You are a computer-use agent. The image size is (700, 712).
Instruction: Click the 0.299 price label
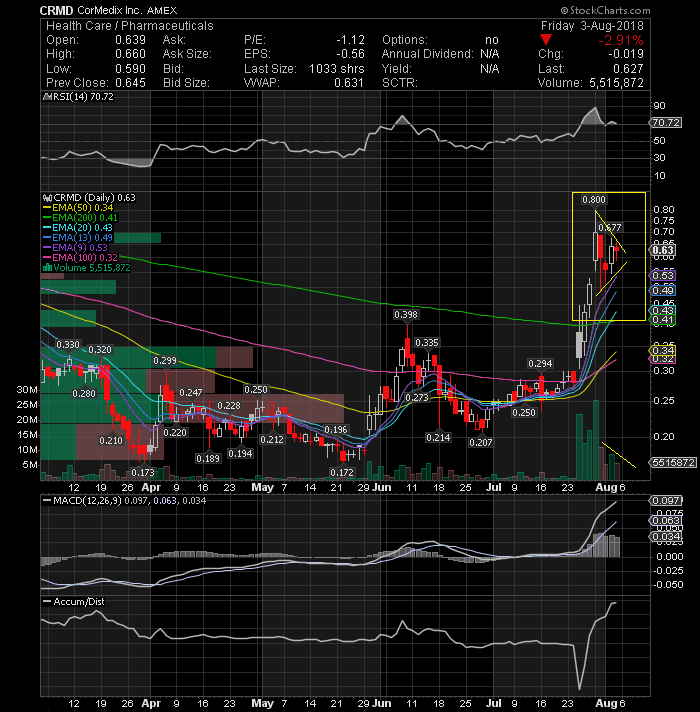point(165,361)
